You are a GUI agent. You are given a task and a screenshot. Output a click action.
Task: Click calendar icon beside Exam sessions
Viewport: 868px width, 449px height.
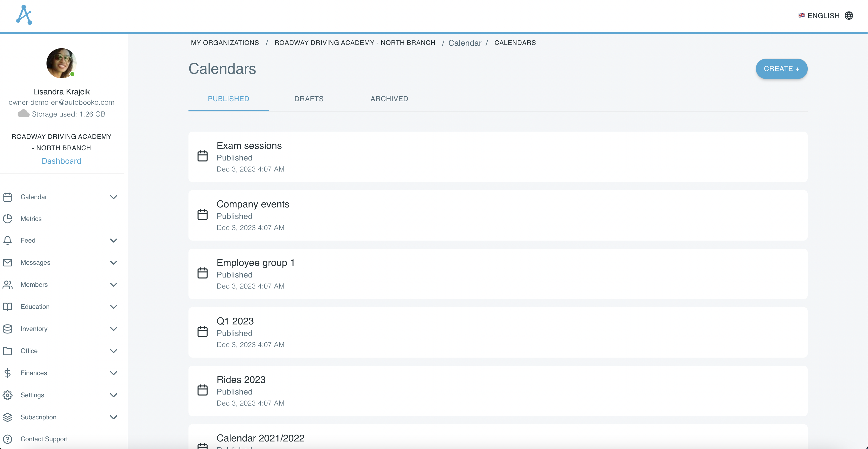[203, 156]
